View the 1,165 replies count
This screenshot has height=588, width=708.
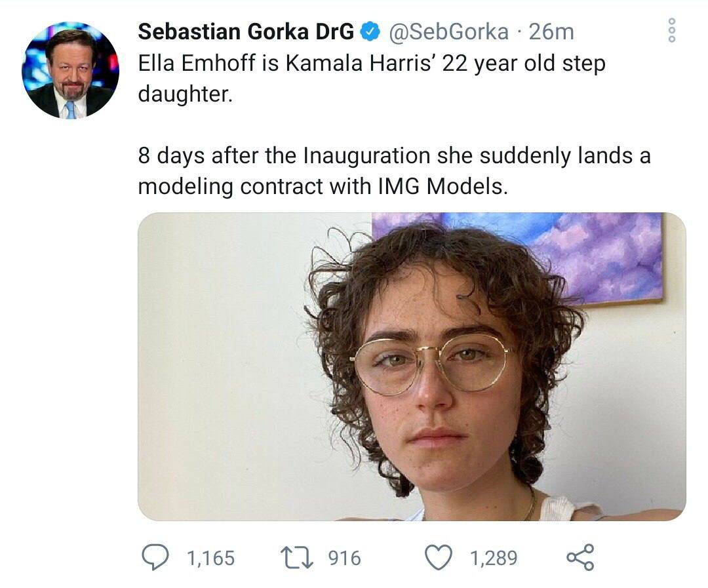point(210,558)
